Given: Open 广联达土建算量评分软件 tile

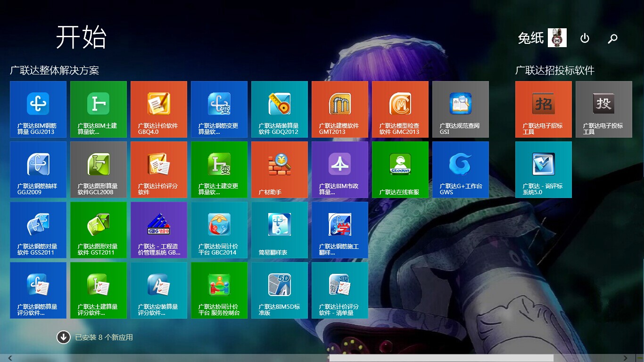Looking at the screenshot, I should (99, 290).
